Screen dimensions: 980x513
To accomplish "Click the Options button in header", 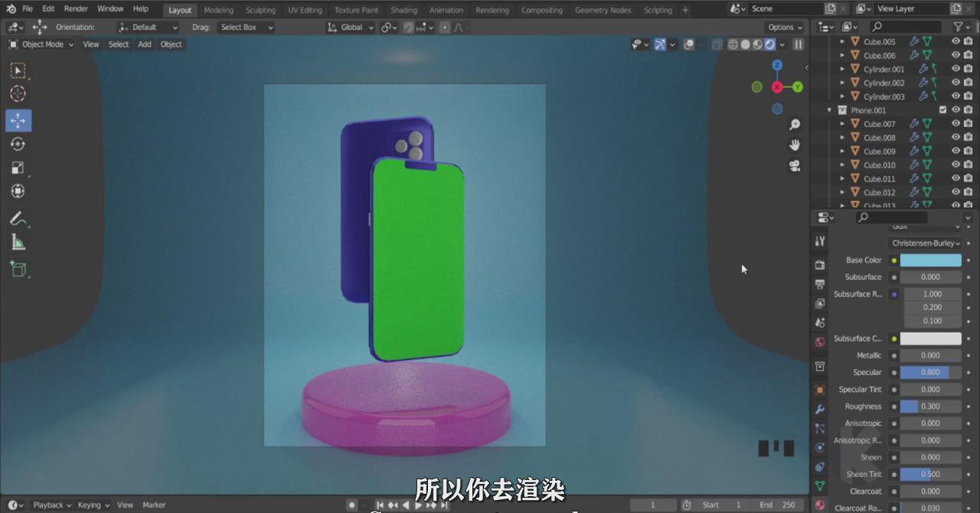I will point(785,27).
